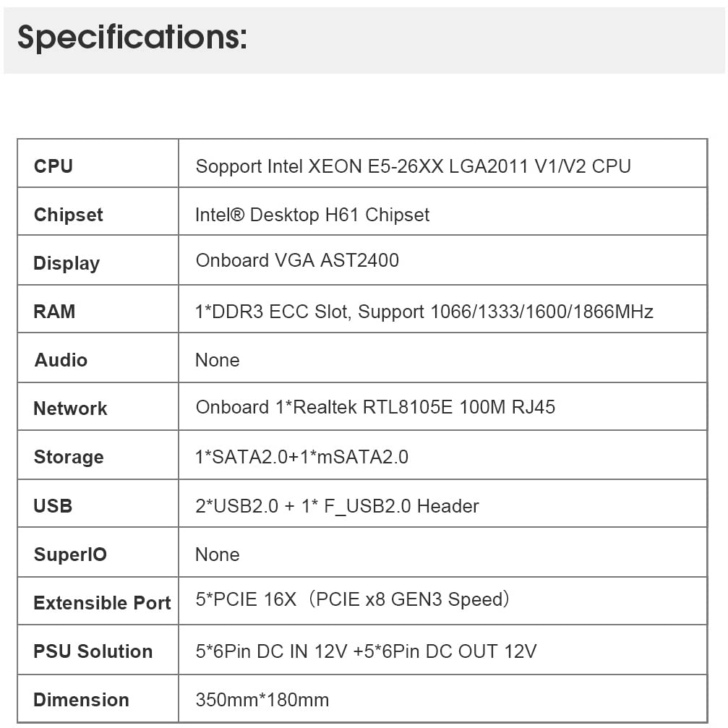The image size is (728, 728).
Task: Click the SATA2.0 and mSATA2.0 storage value
Action: [x=301, y=457]
